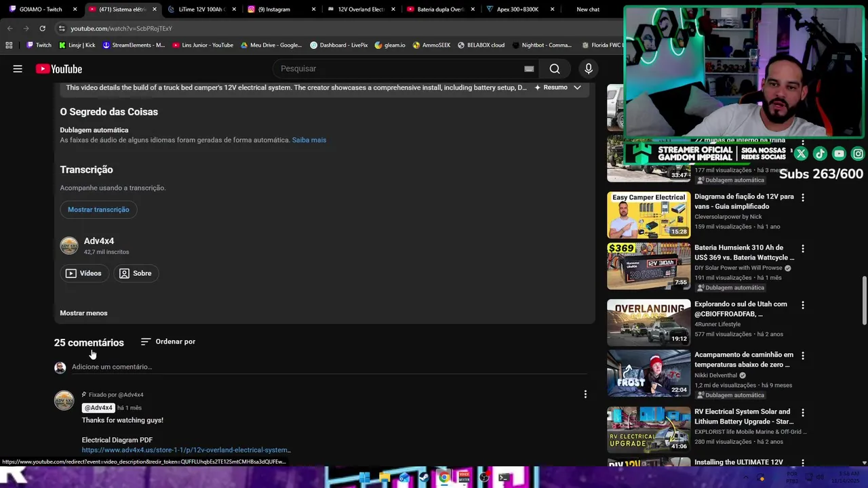Open options for Bateria Humsienk video
Image resolution: width=868 pixels, height=488 pixels.
click(x=803, y=249)
